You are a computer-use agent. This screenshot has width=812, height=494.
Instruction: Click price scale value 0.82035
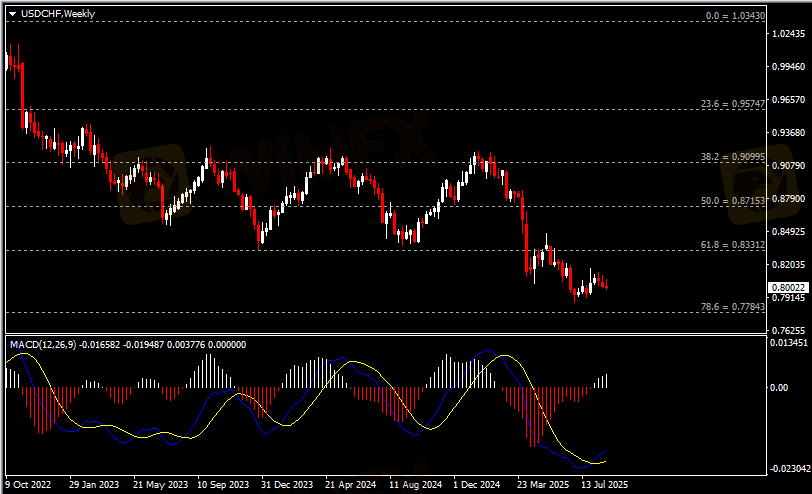(788, 265)
